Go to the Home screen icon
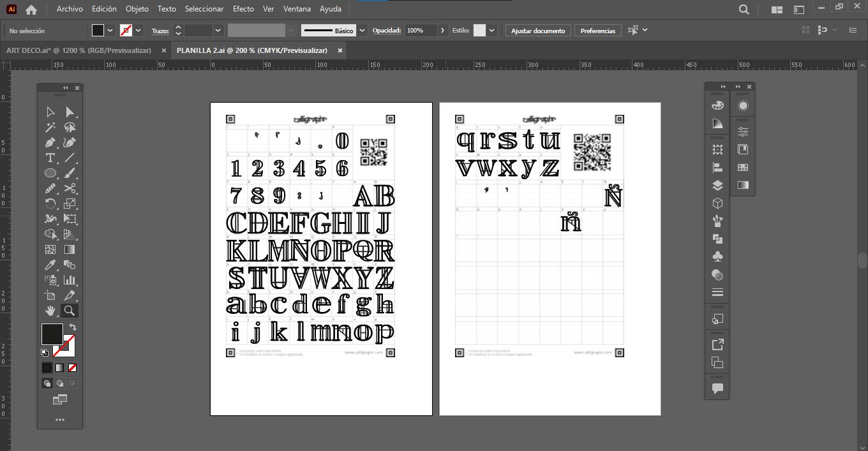The width and height of the screenshot is (868, 451). click(x=31, y=10)
